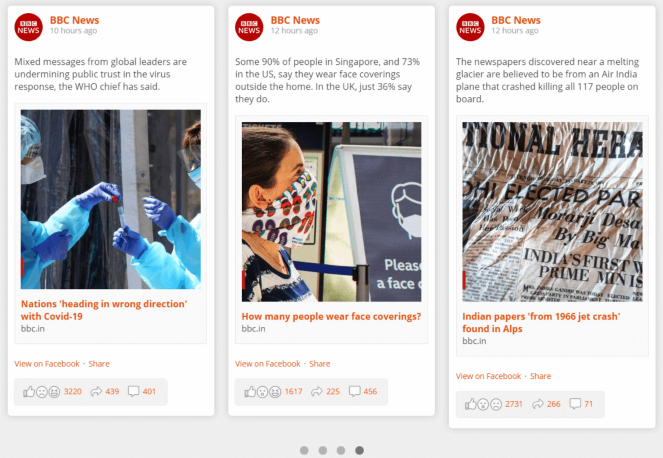Click share count 439

click(112, 392)
